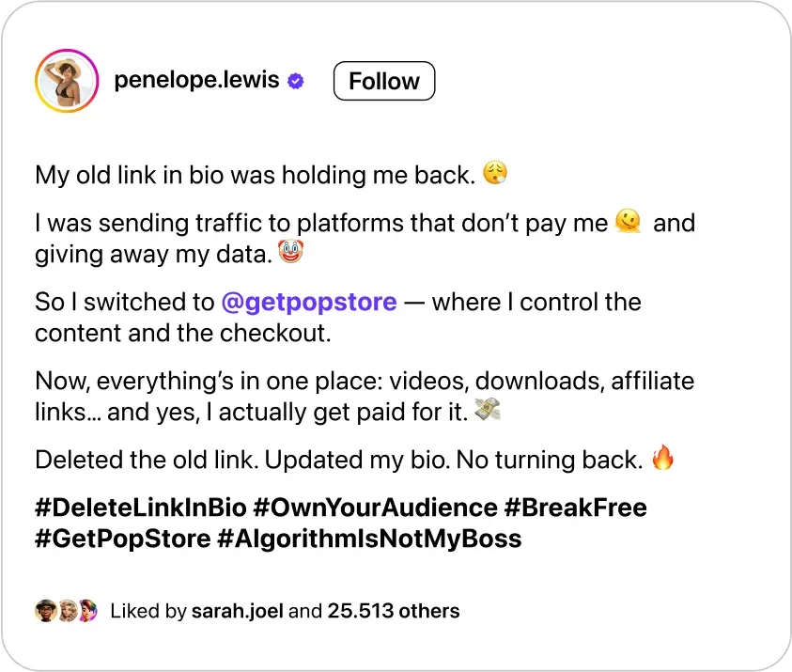Click the melting face emoji
This screenshot has height=672, width=792.
[x=628, y=221]
